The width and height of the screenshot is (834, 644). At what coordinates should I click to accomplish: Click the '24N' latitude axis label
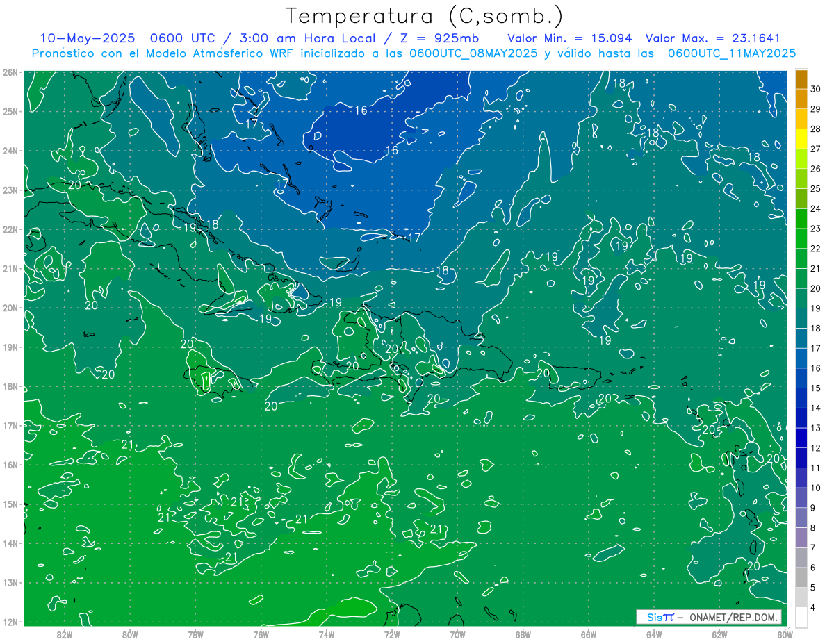(10, 151)
